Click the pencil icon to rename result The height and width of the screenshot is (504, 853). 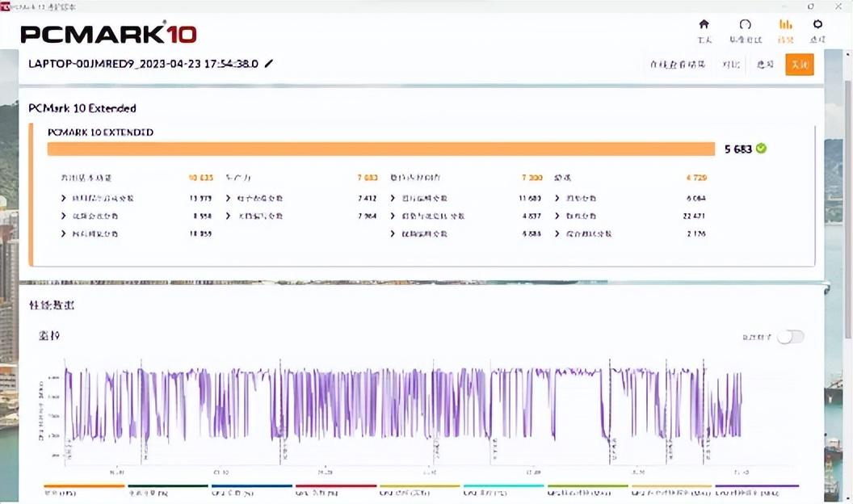pos(268,64)
